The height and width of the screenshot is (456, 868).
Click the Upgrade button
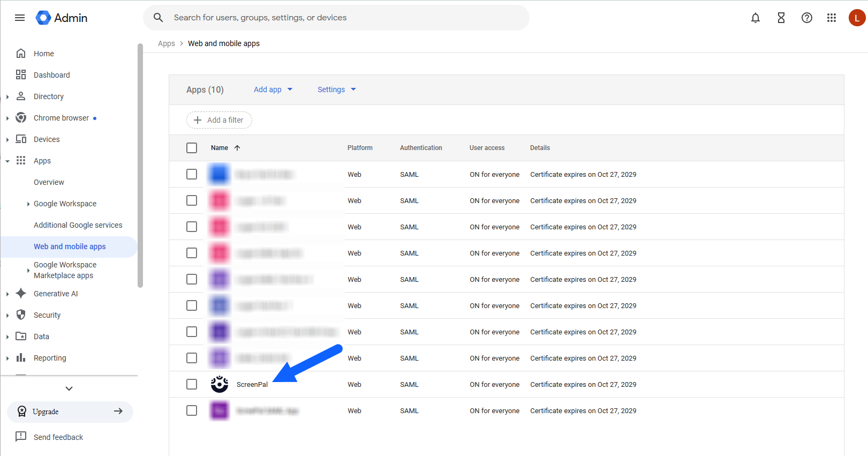[x=70, y=412]
